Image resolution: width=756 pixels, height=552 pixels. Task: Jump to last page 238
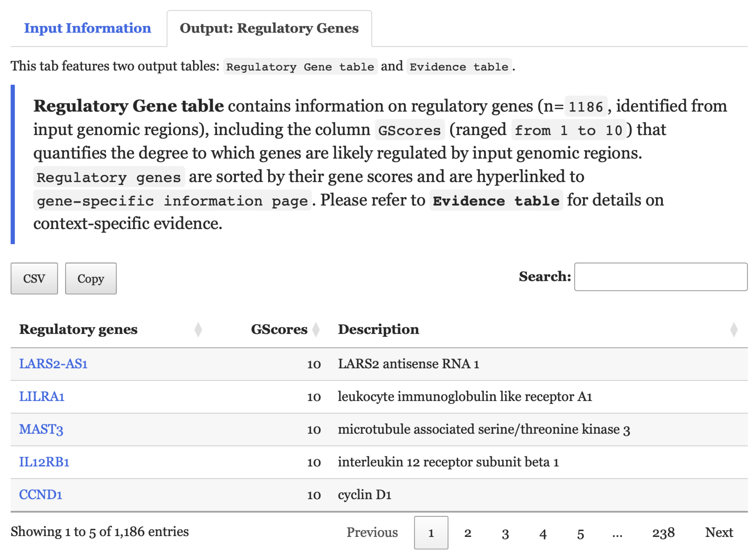(664, 533)
